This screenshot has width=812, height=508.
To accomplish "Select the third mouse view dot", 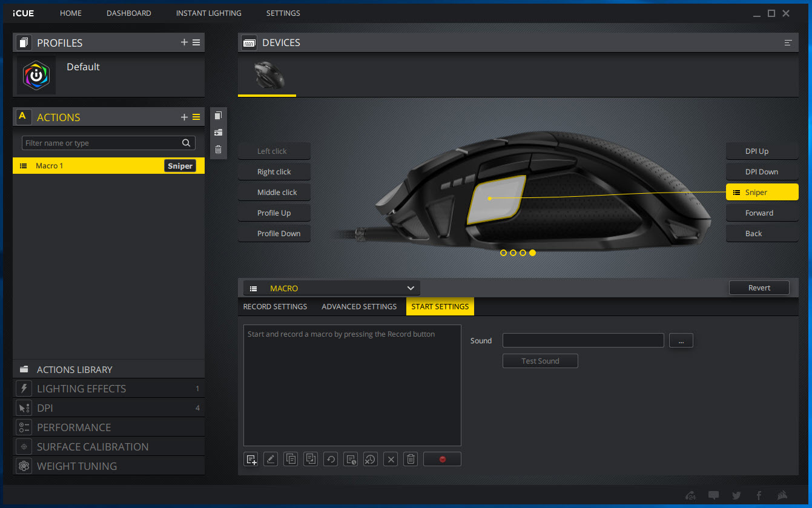I will 523,252.
